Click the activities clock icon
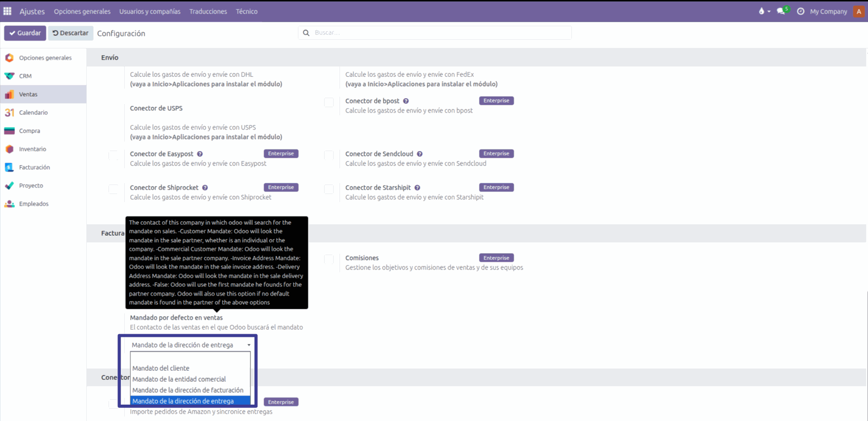The width and height of the screenshot is (868, 421). pos(801,11)
